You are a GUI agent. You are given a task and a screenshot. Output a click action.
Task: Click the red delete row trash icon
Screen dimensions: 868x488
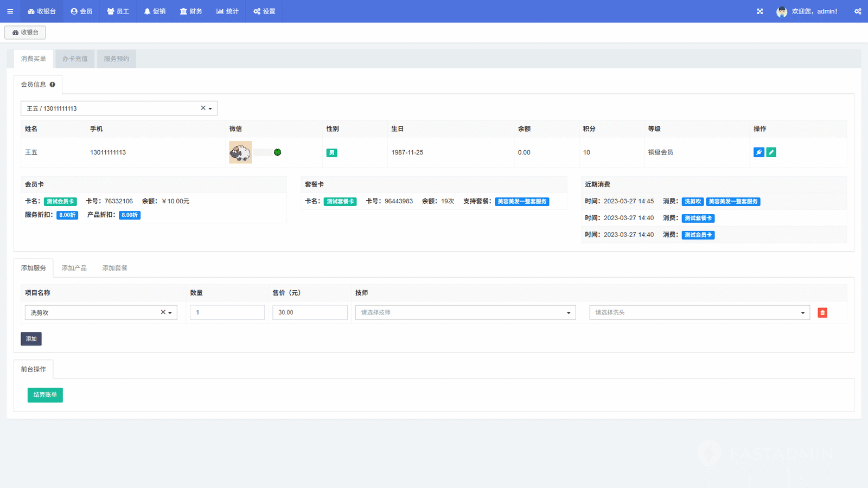[x=822, y=313]
